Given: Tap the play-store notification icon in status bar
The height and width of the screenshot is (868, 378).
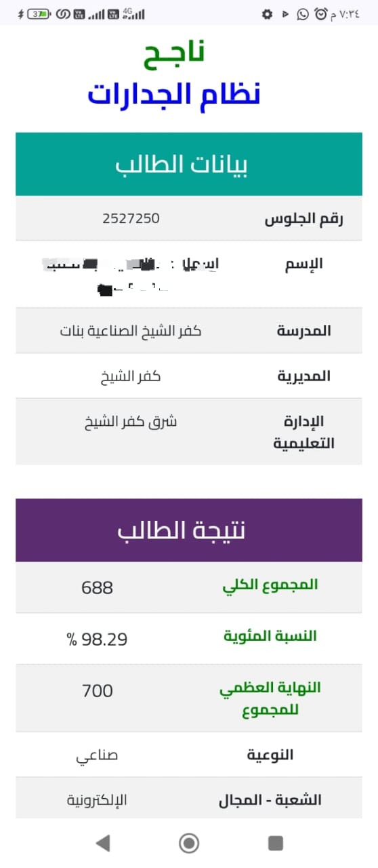Looking at the screenshot, I should click(285, 14).
